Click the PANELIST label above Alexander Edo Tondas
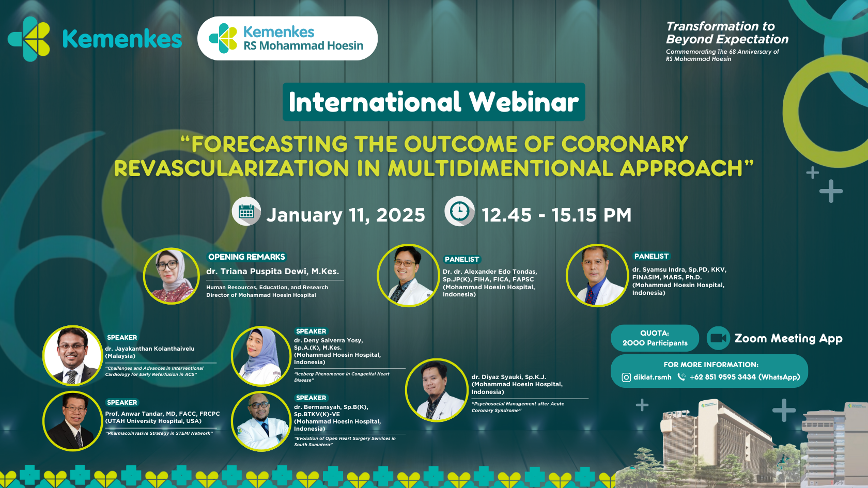The height and width of the screenshot is (488, 868). point(462,259)
